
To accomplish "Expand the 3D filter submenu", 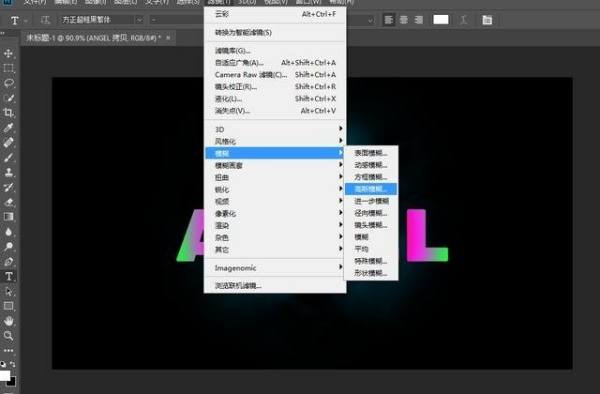I will click(275, 129).
